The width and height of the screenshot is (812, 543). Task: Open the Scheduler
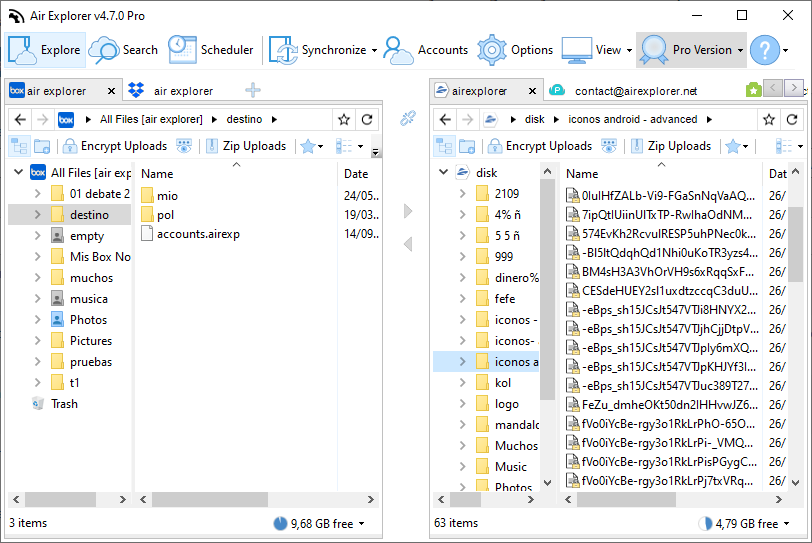pos(211,50)
